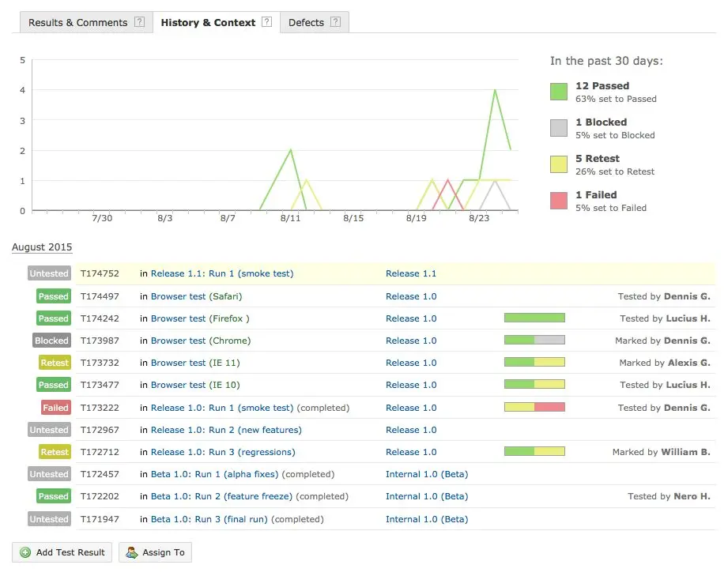Open the Results & Comments tab
Image resolution: width=728 pixels, height=576 pixels.
[x=86, y=22]
